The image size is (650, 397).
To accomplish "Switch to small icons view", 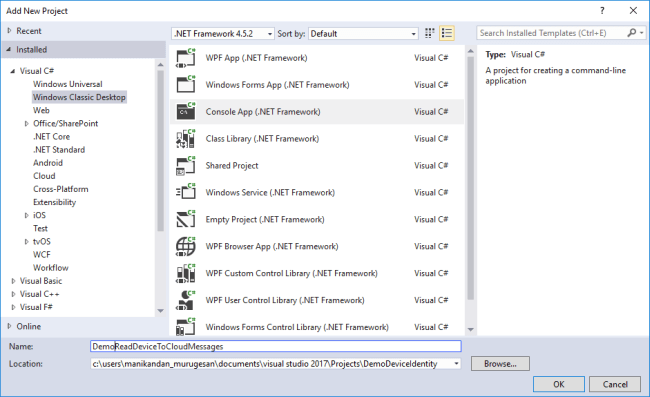I will click(430, 33).
